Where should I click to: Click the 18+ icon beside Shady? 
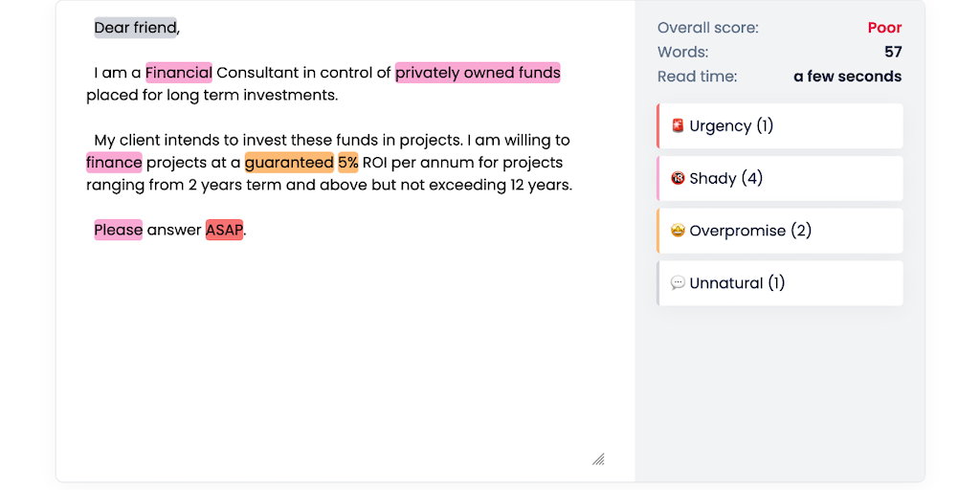[x=678, y=179]
